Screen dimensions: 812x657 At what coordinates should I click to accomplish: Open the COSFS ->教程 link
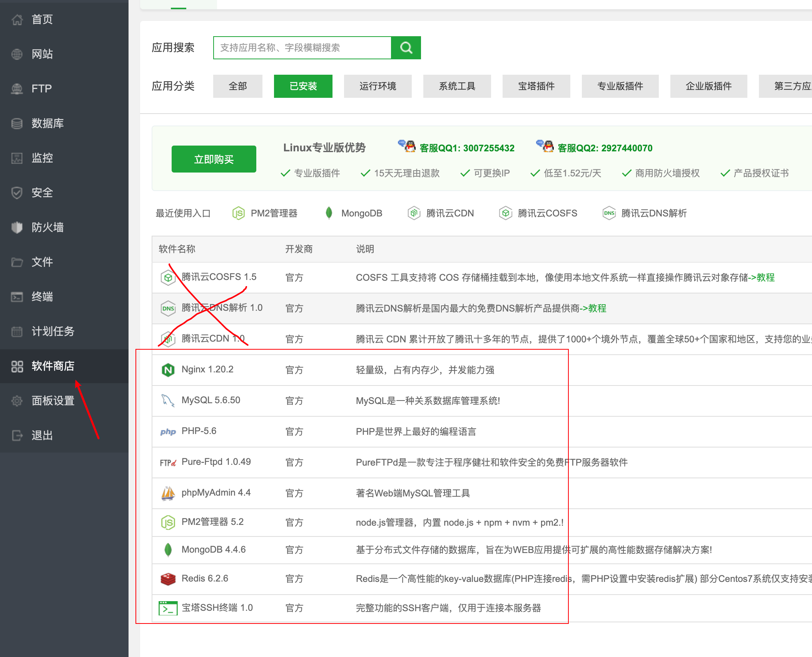761,278
